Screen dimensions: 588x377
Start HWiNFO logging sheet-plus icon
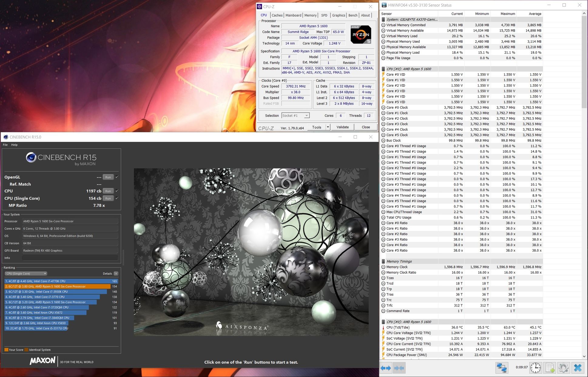(x=550, y=368)
